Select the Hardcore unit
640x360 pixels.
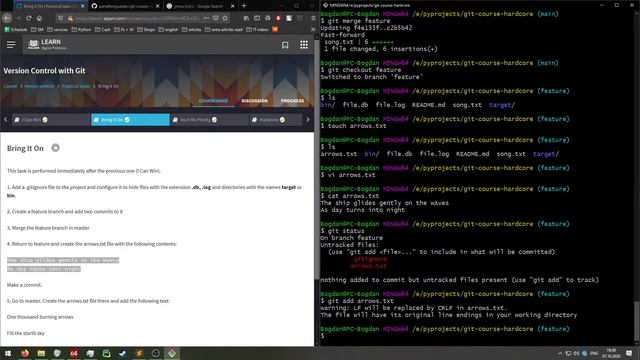point(276,120)
